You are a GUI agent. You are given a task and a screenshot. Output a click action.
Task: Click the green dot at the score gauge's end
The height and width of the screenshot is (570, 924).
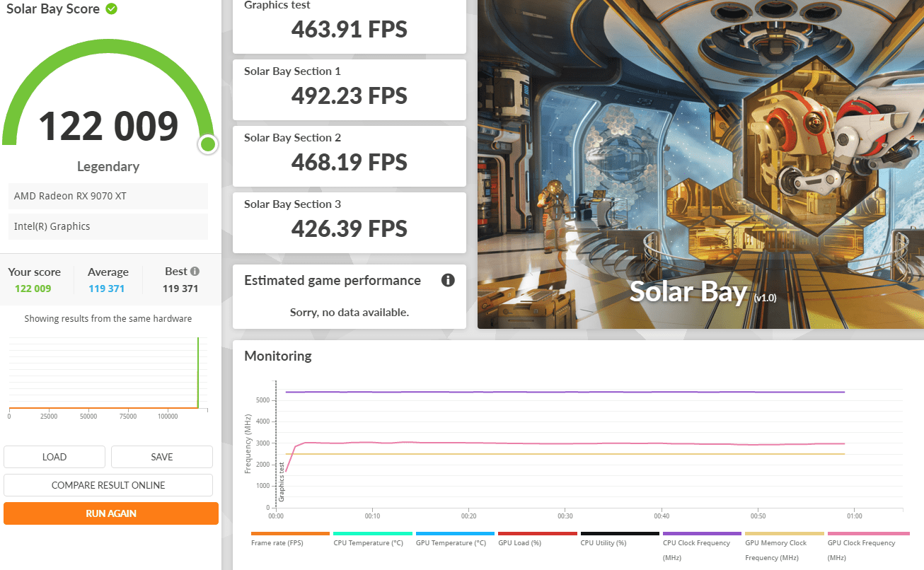(207, 144)
